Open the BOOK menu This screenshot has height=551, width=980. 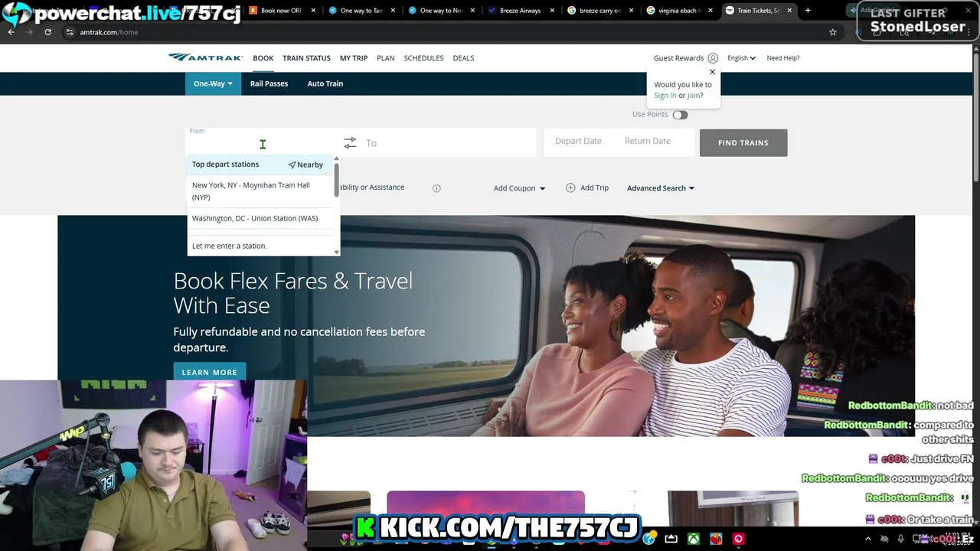pyautogui.click(x=263, y=58)
